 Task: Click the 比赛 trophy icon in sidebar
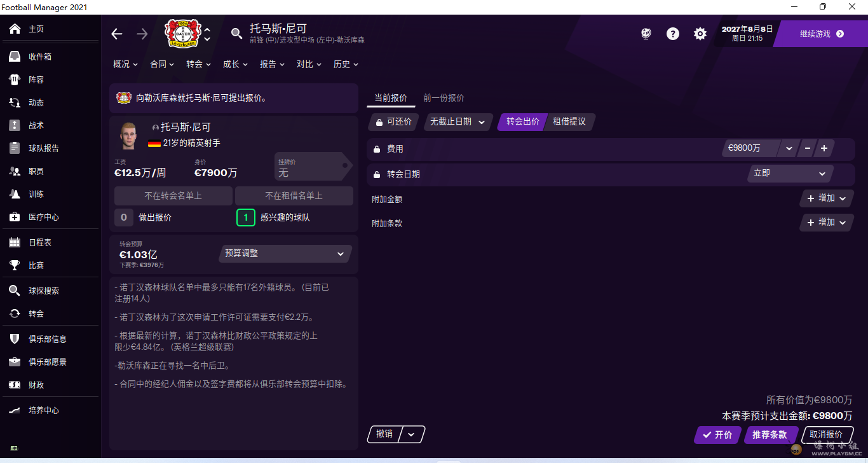click(x=15, y=265)
